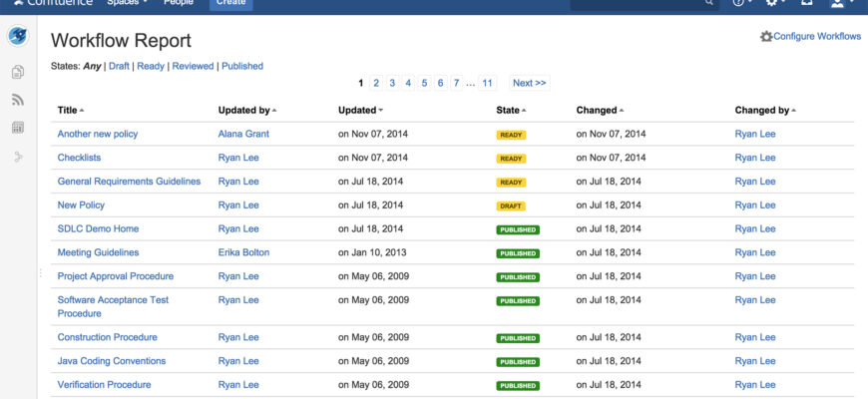Click the Next >> pagination button
Screen dimensions: 868x399
(x=528, y=83)
